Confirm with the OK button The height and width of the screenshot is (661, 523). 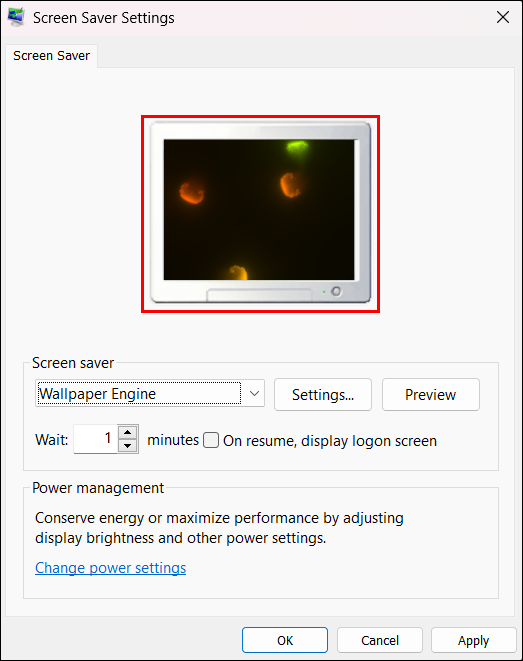click(x=285, y=640)
